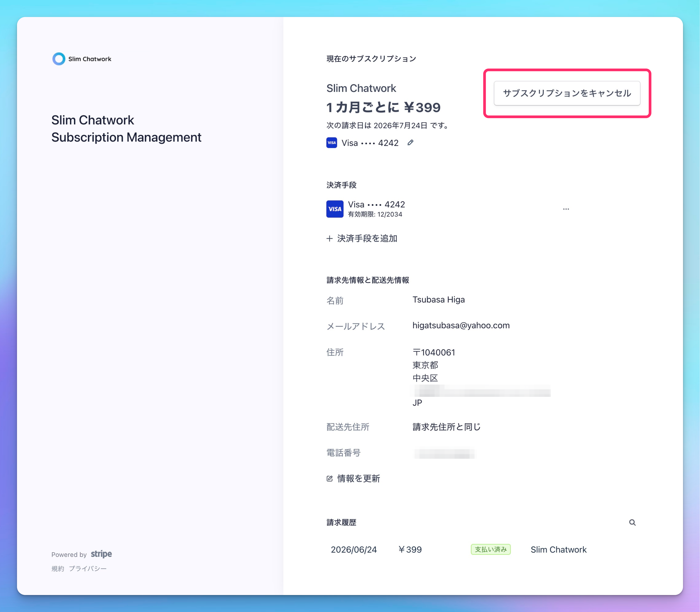
Task: Click the 現在のサブスクリプション heading
Action: [x=371, y=59]
